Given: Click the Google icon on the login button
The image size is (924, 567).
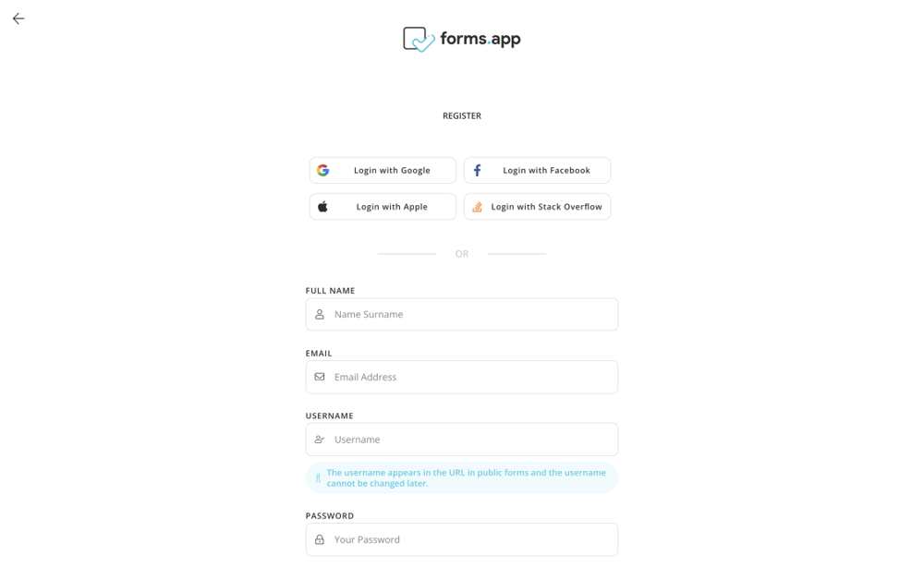Looking at the screenshot, I should coord(323,170).
